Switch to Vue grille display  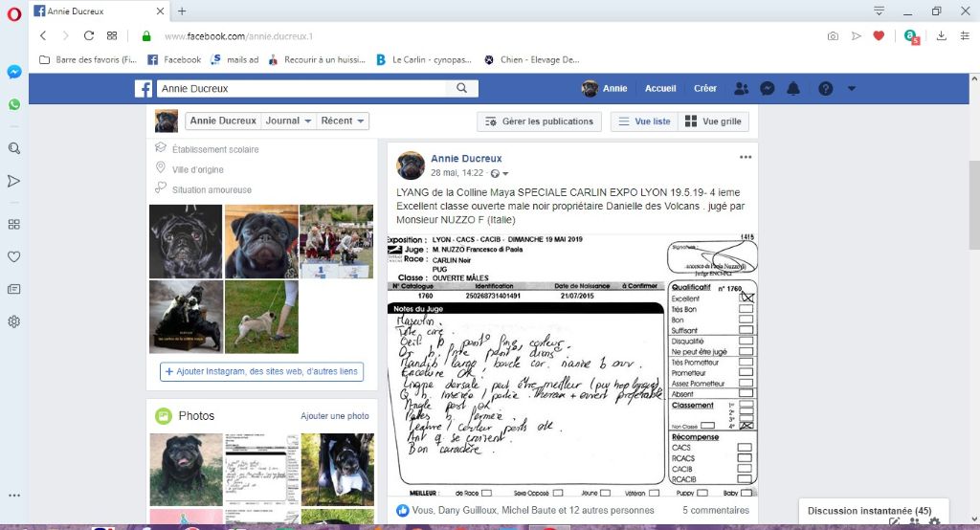pyautogui.click(x=713, y=121)
